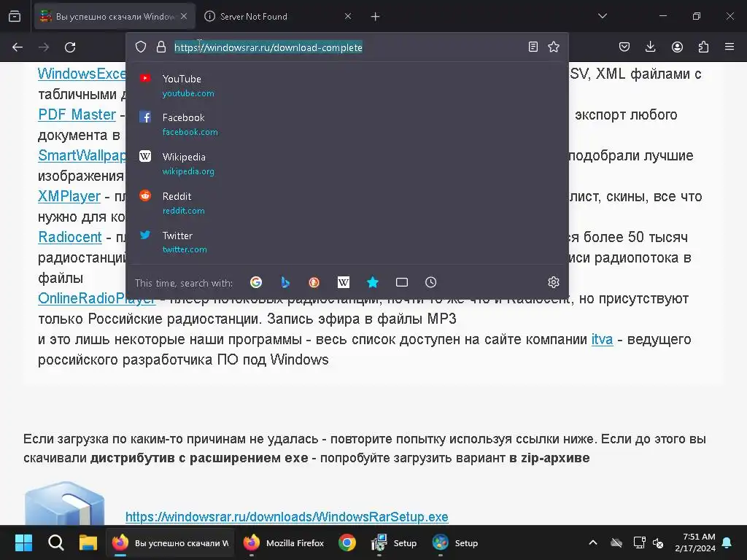This screenshot has width=747, height=560.
Task: Search open tabs using the tabs shortcut
Action: pos(402,282)
